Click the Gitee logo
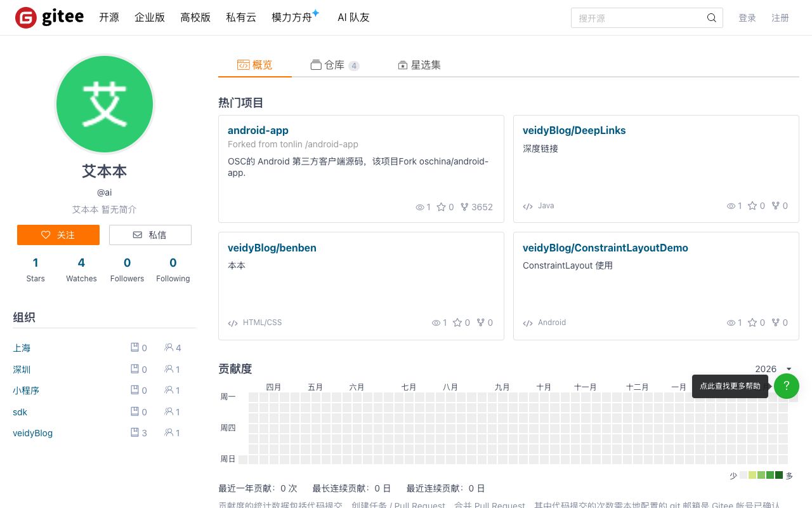This screenshot has height=508, width=812. tap(49, 18)
